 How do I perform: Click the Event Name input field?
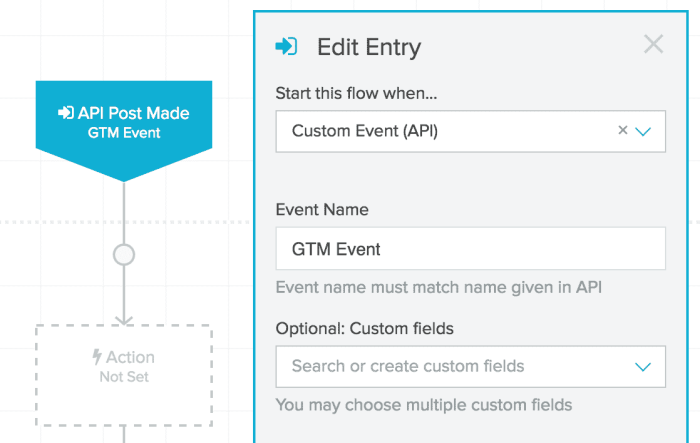470,249
